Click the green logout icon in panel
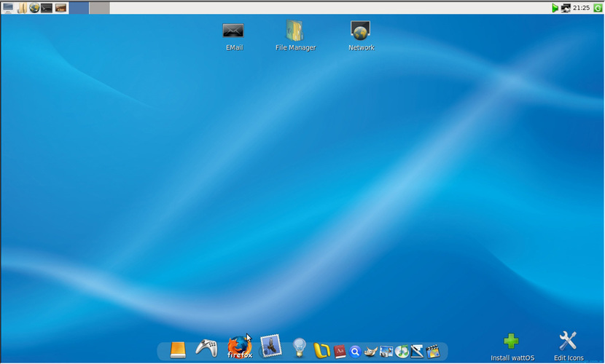 [598, 8]
